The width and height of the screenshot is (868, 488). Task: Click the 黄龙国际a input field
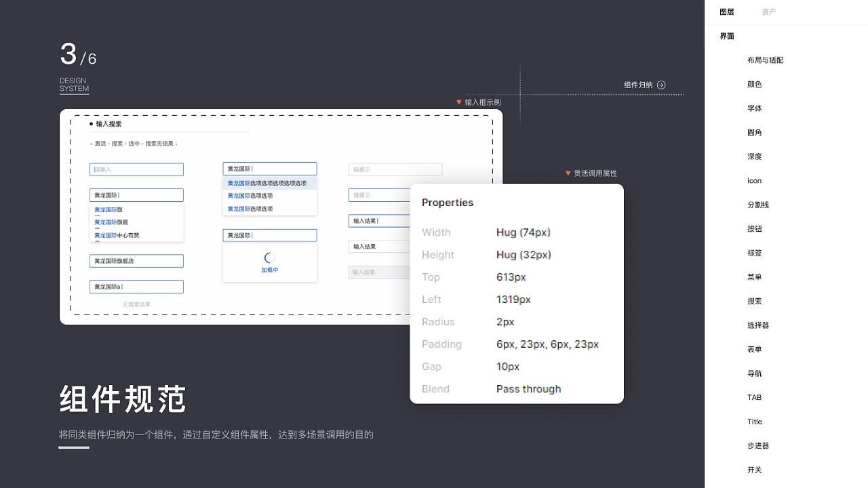[136, 287]
